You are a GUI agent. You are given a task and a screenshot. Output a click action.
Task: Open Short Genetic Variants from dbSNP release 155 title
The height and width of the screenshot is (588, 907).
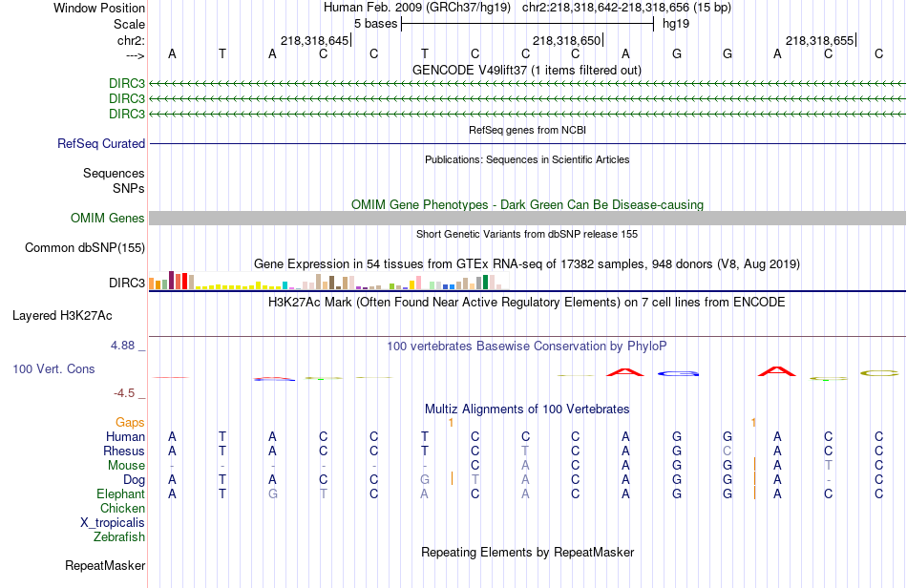click(x=527, y=234)
